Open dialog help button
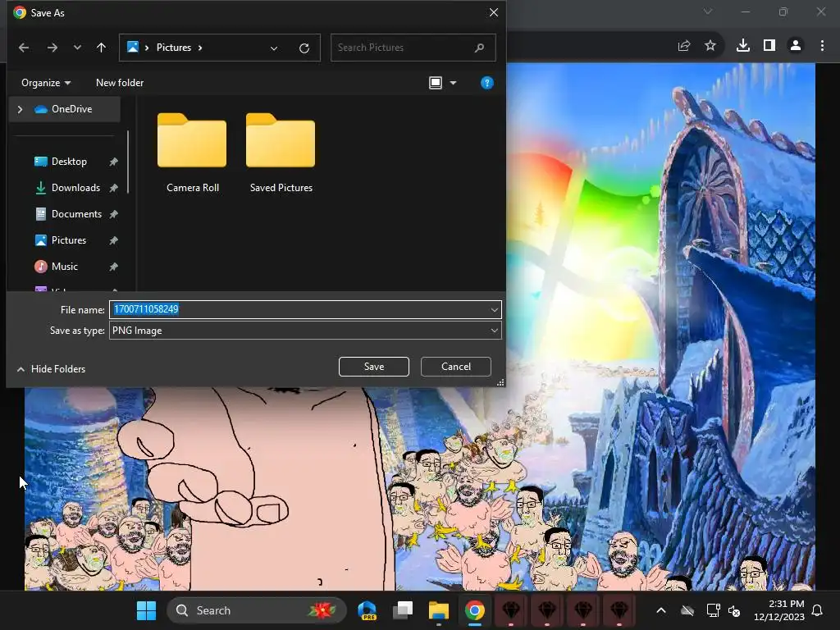This screenshot has width=840, height=630. [487, 83]
